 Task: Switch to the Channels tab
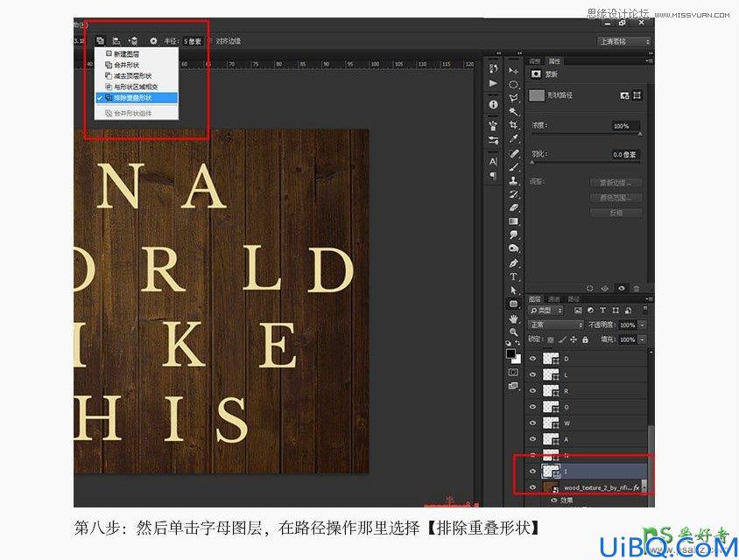tap(553, 299)
